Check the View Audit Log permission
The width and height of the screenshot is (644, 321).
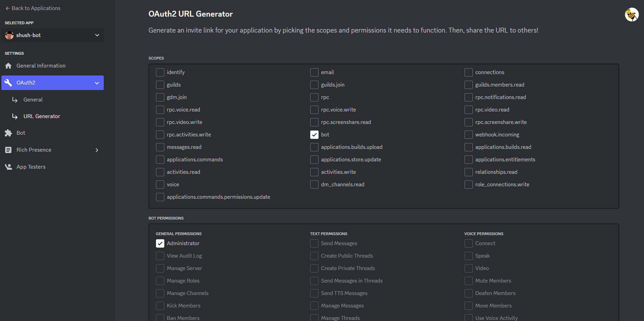[160, 256]
